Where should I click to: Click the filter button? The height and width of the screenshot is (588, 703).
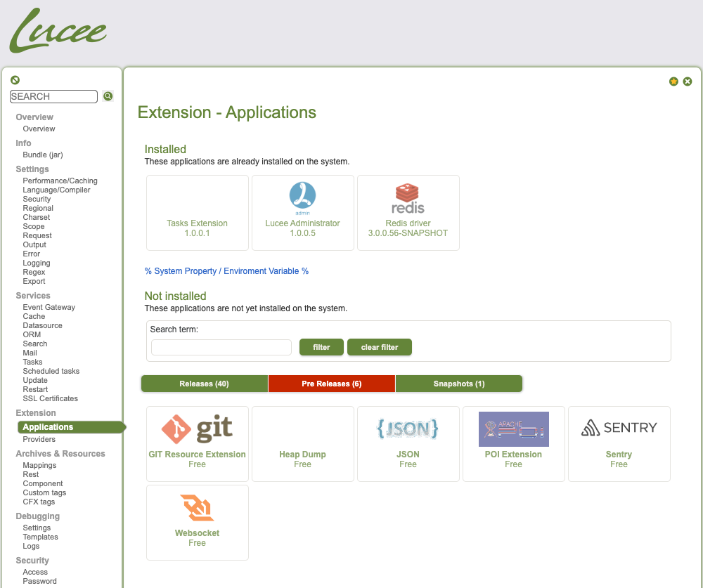[x=321, y=347]
